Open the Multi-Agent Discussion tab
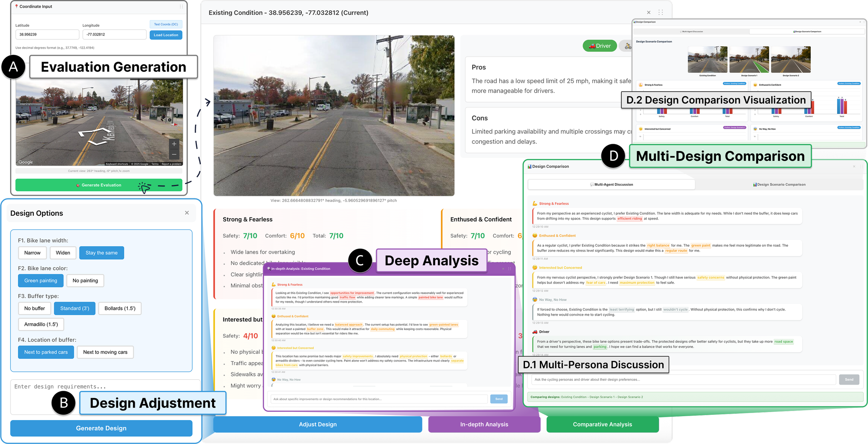This screenshot has height=444, width=868. [x=611, y=184]
